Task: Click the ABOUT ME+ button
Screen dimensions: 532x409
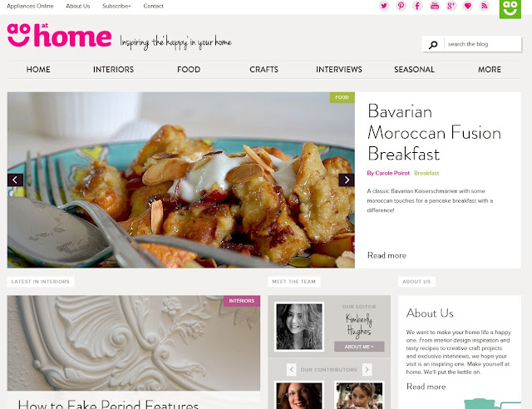Action: 359,347
